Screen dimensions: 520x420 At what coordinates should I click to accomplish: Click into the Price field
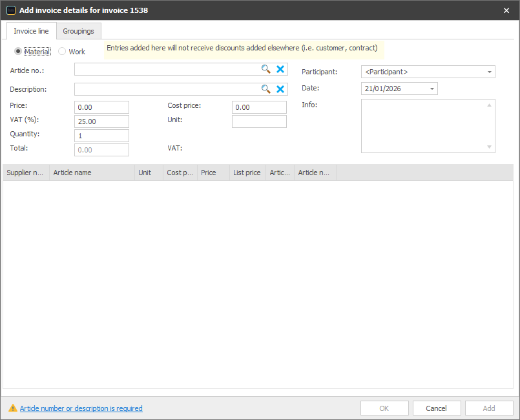click(x=101, y=107)
